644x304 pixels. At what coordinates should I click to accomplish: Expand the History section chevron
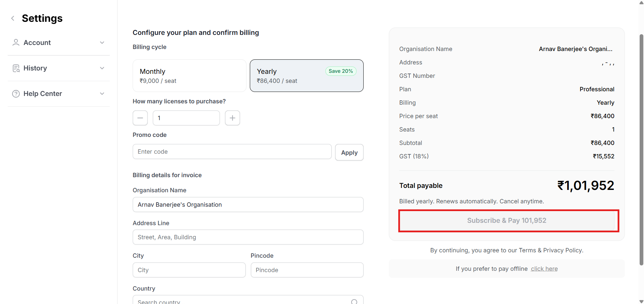tap(102, 68)
